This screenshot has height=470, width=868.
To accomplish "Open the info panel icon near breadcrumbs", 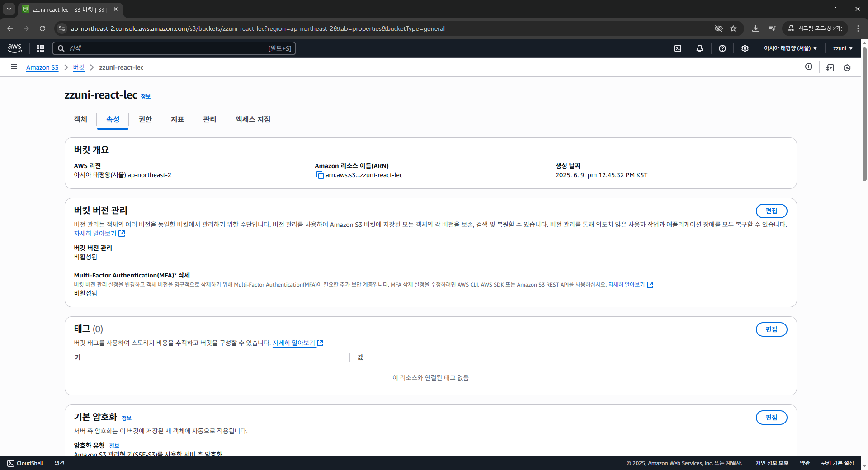I will click(x=809, y=67).
